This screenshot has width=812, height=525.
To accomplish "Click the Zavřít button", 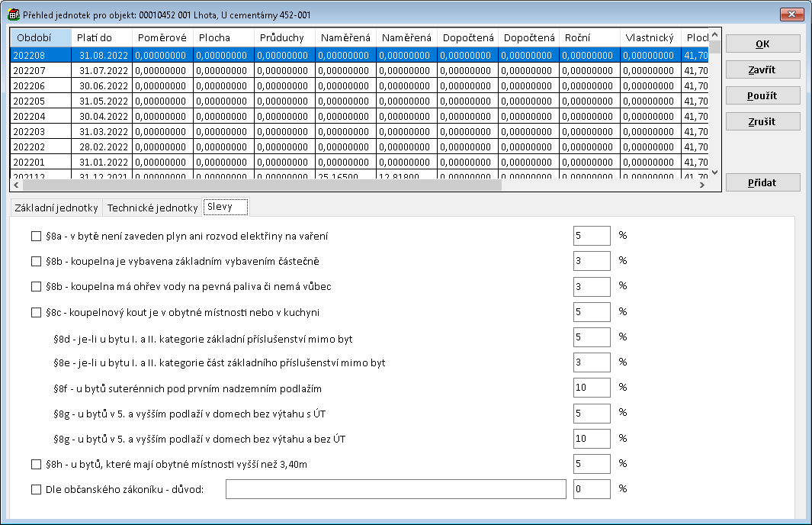I will 762,69.
